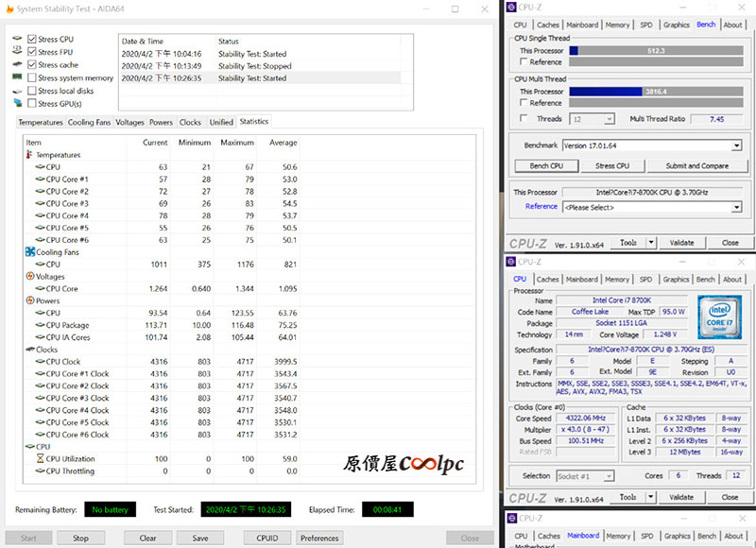Enable the Stress system memory checkbox

pyautogui.click(x=32, y=77)
